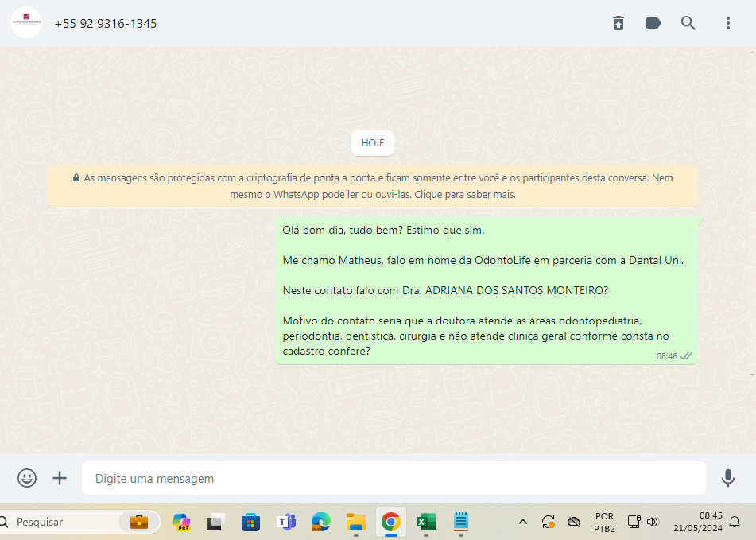756x540 pixels.
Task: Switch to Google Chrome in the taskbar
Action: 390,522
